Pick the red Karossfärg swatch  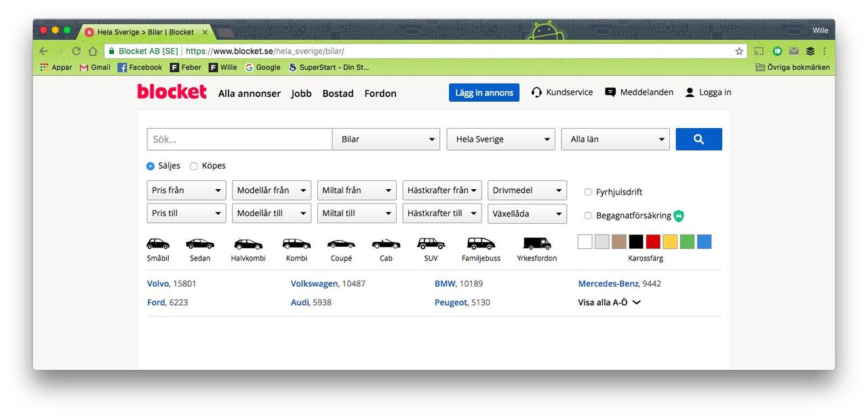pyautogui.click(x=653, y=241)
